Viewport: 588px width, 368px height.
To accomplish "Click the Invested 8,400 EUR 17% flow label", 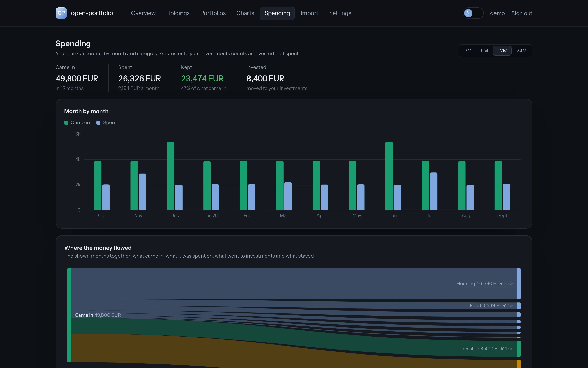I will pos(487,349).
